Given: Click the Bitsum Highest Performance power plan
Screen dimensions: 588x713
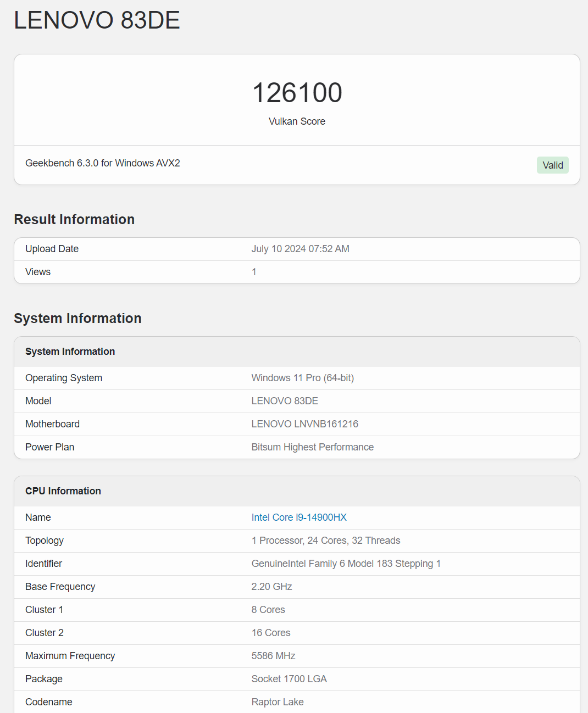Looking at the screenshot, I should (313, 447).
